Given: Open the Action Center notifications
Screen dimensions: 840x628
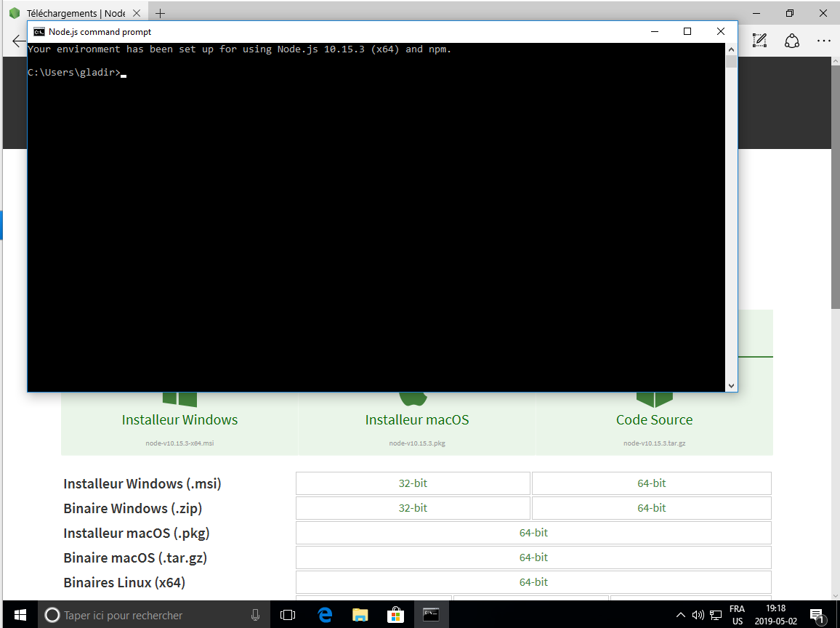Looking at the screenshot, I should (x=817, y=615).
